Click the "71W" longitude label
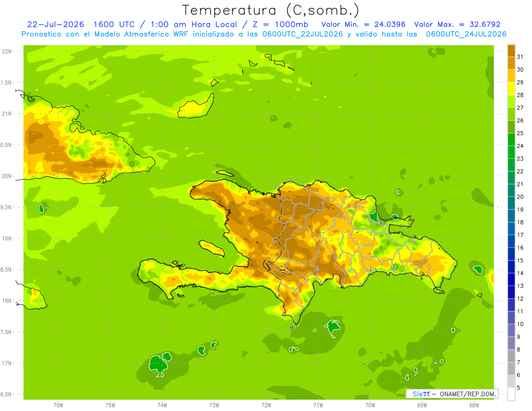 (x=318, y=405)
